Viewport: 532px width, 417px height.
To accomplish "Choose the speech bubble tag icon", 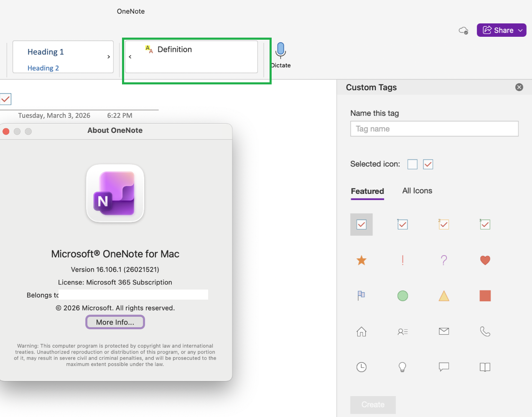I will click(444, 367).
